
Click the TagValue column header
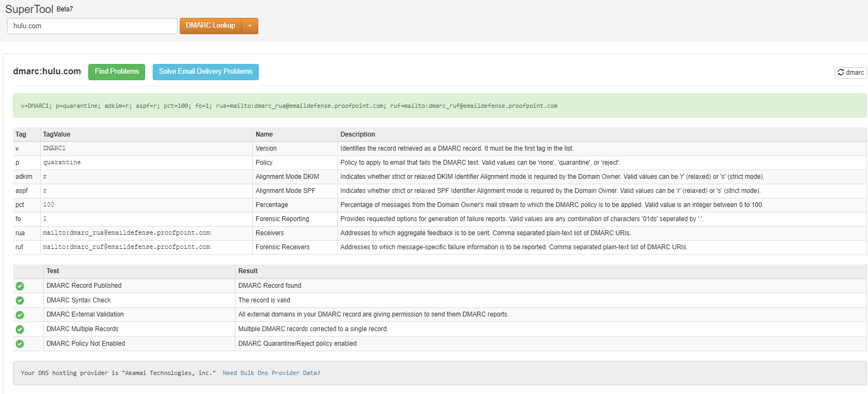pyautogui.click(x=57, y=134)
